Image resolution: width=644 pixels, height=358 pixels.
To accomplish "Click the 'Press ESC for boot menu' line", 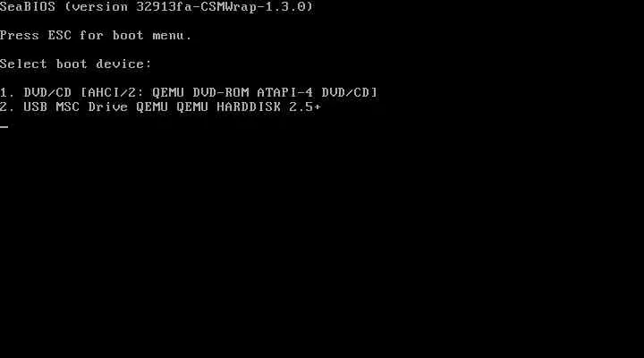I will pos(96,35).
